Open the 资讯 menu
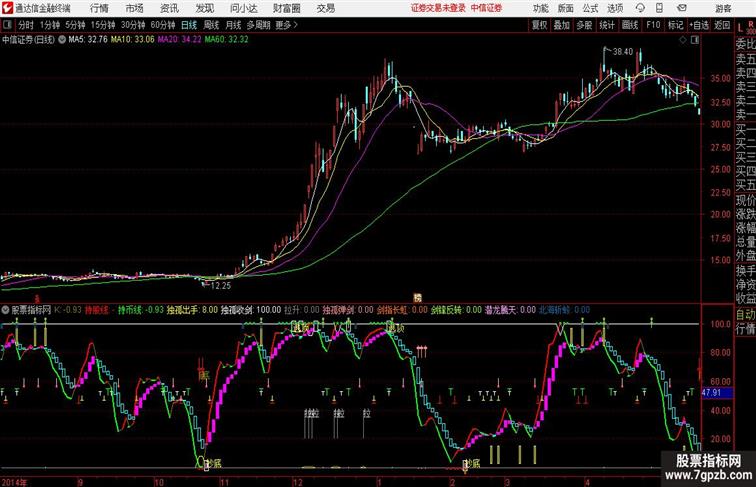Image resolution: width=756 pixels, height=487 pixels. point(169,8)
